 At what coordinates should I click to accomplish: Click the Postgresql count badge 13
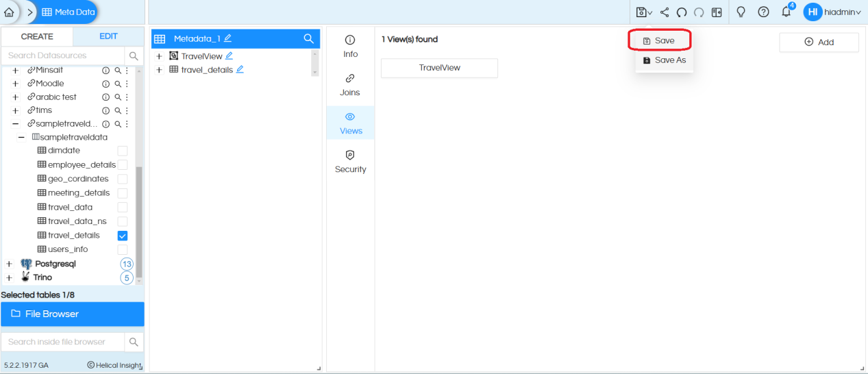(x=127, y=264)
